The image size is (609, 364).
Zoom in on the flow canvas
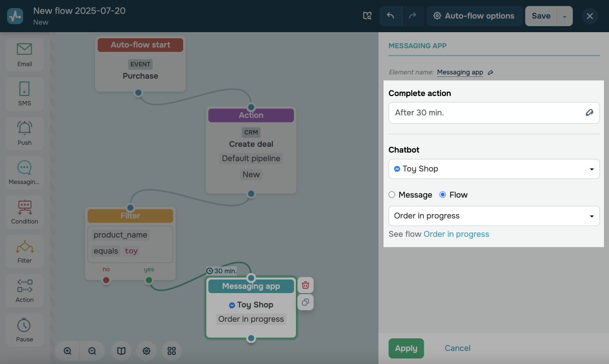[67, 351]
